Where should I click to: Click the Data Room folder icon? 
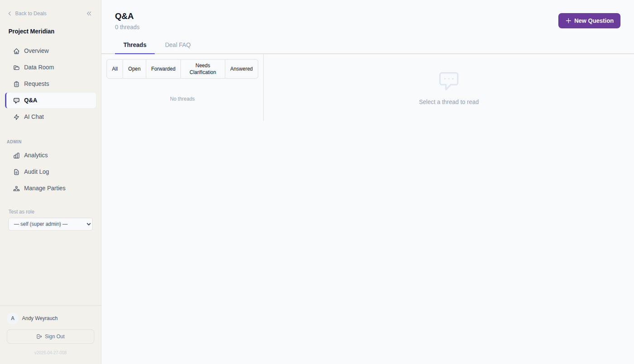(x=17, y=67)
